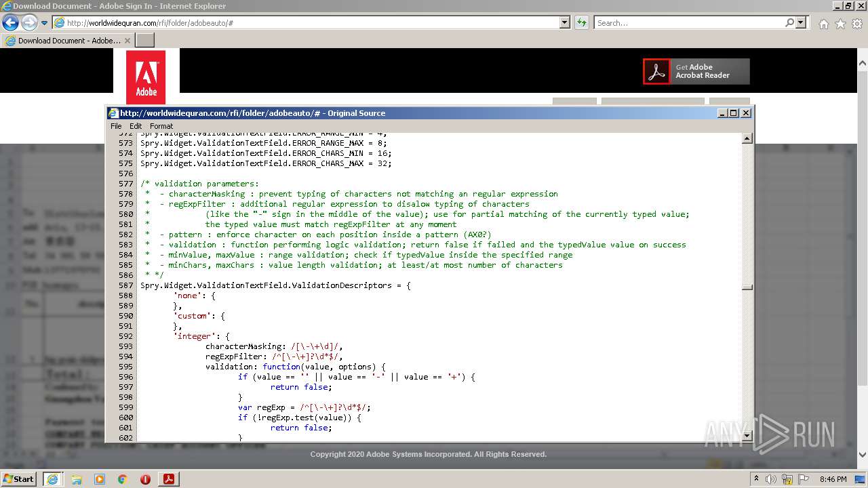
Task: Click the Adobe logo on the page
Action: pyautogui.click(x=146, y=77)
